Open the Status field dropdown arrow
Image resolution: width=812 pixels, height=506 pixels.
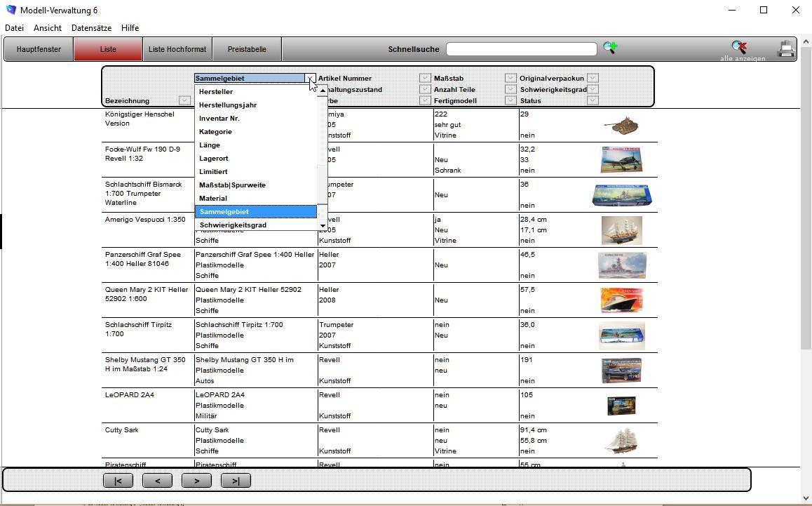pyautogui.click(x=593, y=100)
